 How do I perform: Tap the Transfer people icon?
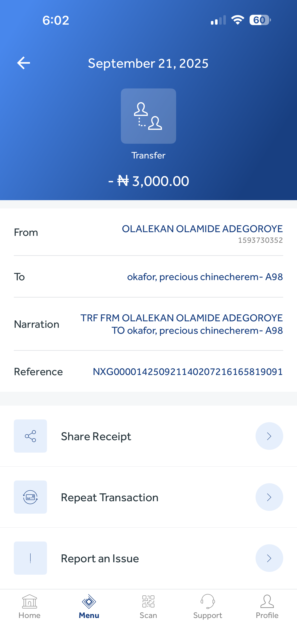[148, 116]
